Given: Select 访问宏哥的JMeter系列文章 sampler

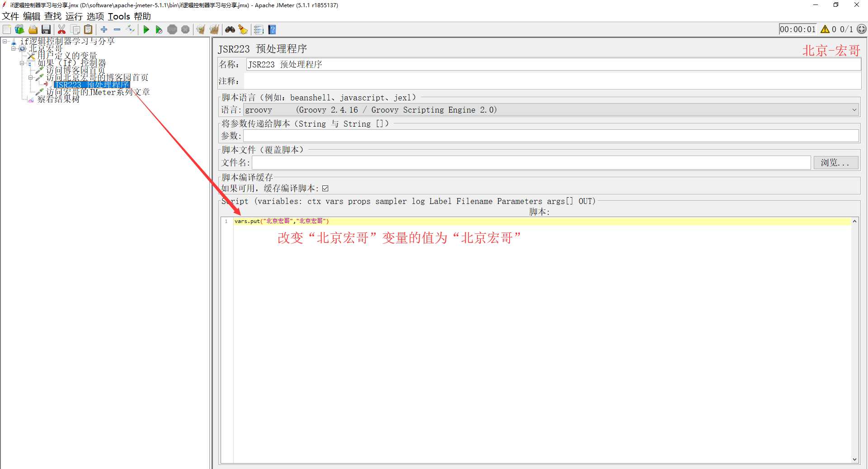Looking at the screenshot, I should pos(98,92).
